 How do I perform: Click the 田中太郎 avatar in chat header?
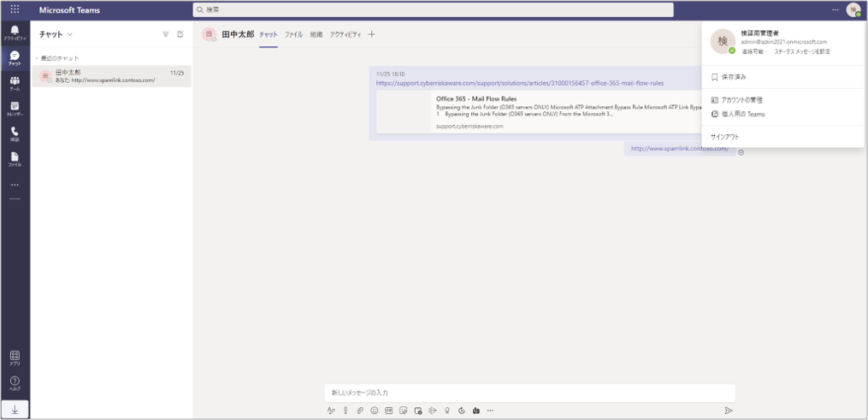209,34
